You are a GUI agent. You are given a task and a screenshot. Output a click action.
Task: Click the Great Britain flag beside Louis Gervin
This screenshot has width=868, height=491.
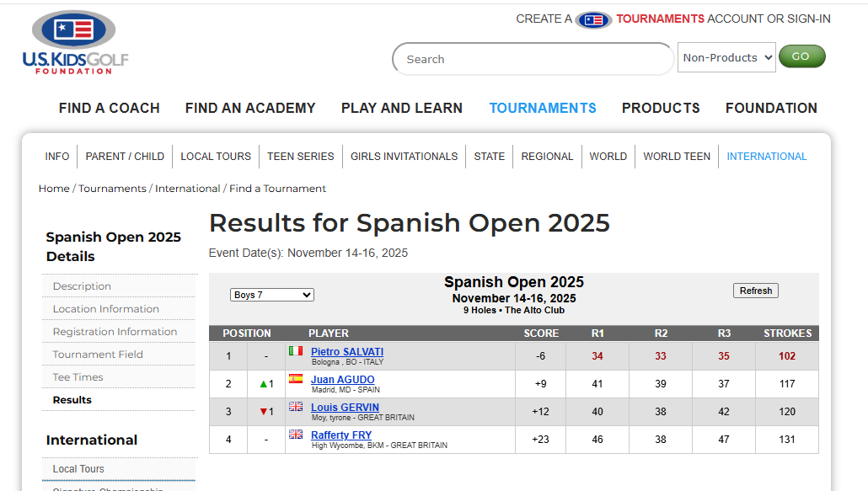pyautogui.click(x=296, y=407)
